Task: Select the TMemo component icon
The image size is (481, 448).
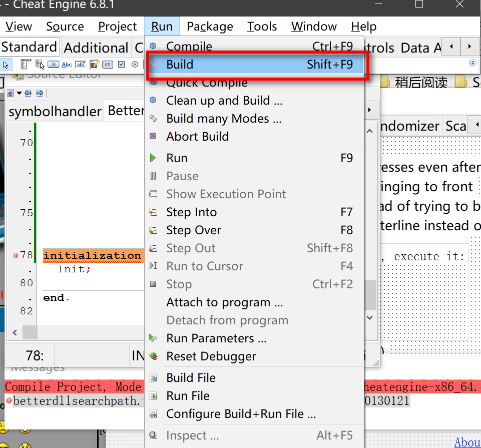Action: pyautogui.click(x=95, y=65)
